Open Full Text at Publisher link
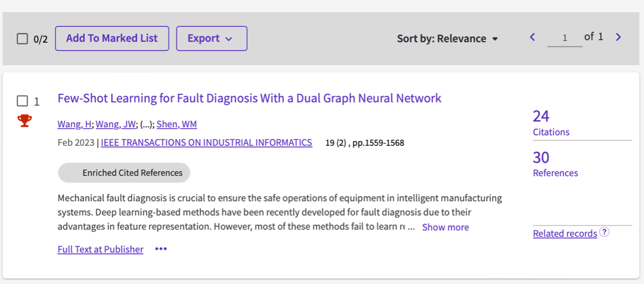This screenshot has height=284, width=644. pyautogui.click(x=100, y=249)
